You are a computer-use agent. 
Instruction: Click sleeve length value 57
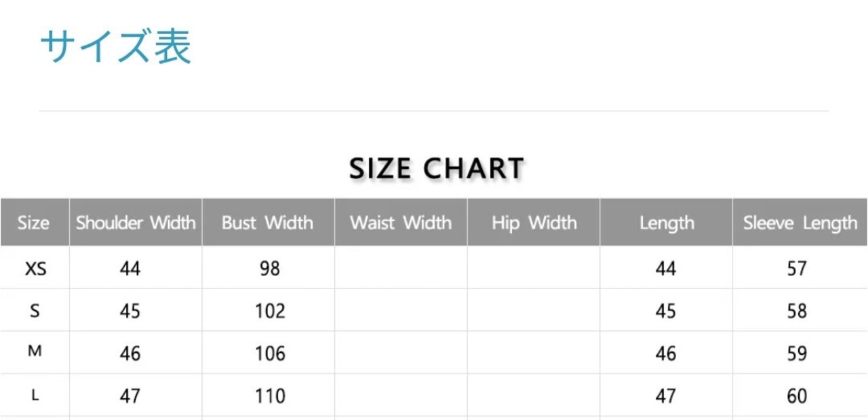(x=797, y=269)
